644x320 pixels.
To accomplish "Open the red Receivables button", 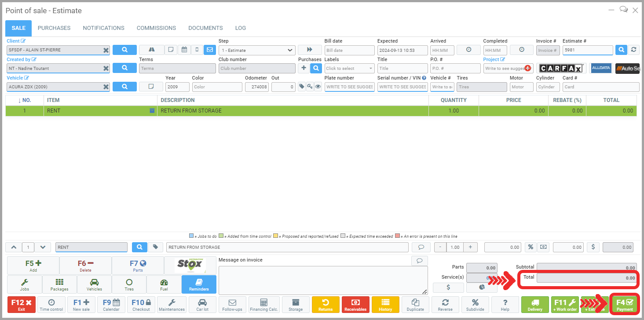I will pos(355,304).
